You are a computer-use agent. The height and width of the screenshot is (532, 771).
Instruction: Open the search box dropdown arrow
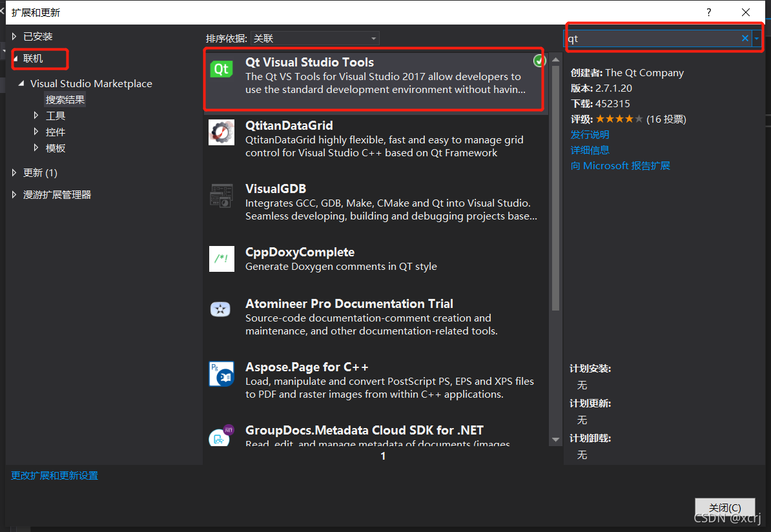pos(757,38)
